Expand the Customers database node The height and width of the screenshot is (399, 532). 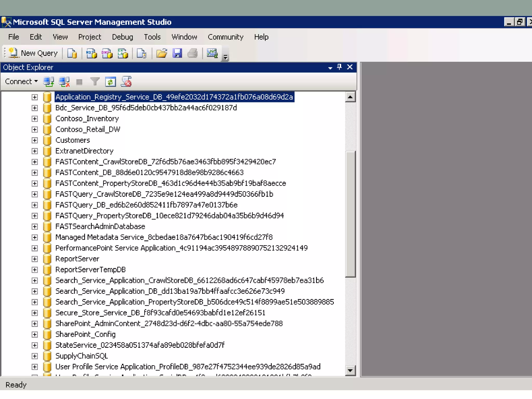(35, 140)
